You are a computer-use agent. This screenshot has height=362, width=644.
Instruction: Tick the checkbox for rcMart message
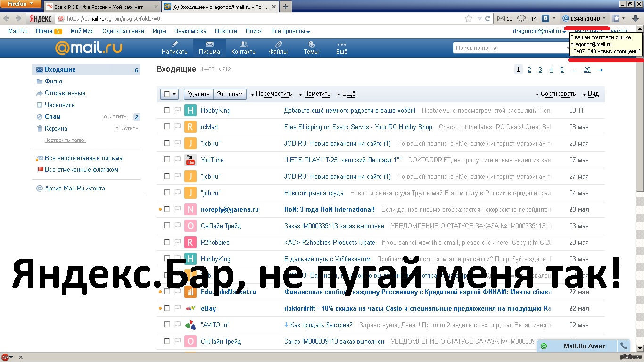pos(167,126)
